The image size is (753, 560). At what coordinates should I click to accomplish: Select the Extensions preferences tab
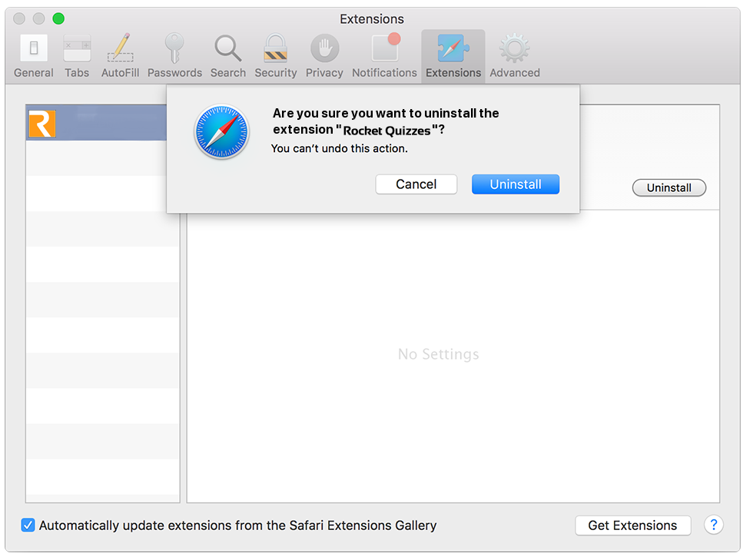click(x=453, y=56)
